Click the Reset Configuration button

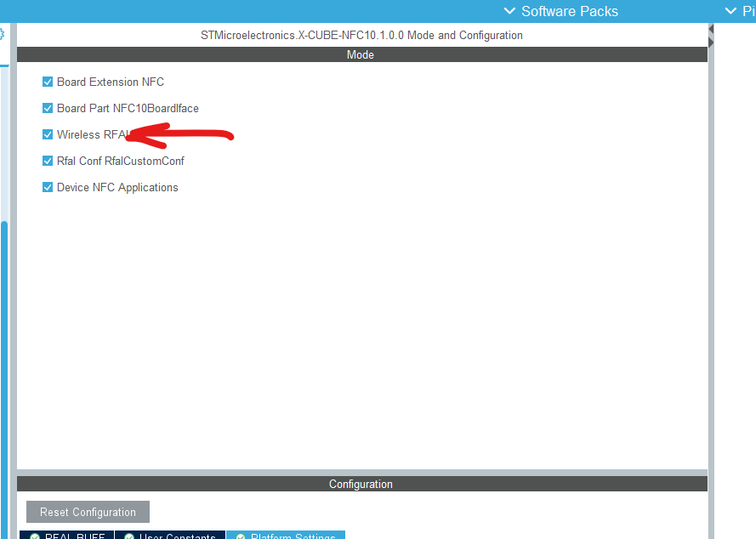point(88,512)
